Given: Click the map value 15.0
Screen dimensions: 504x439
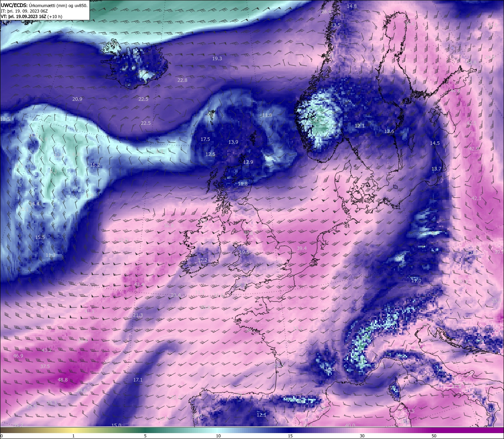Looking at the screenshot, I should click(116, 425).
